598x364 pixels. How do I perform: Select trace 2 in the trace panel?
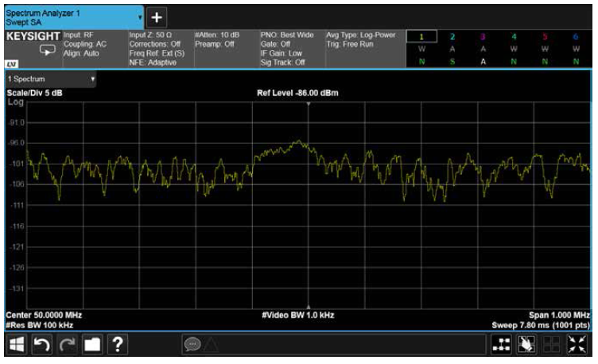tap(452, 37)
